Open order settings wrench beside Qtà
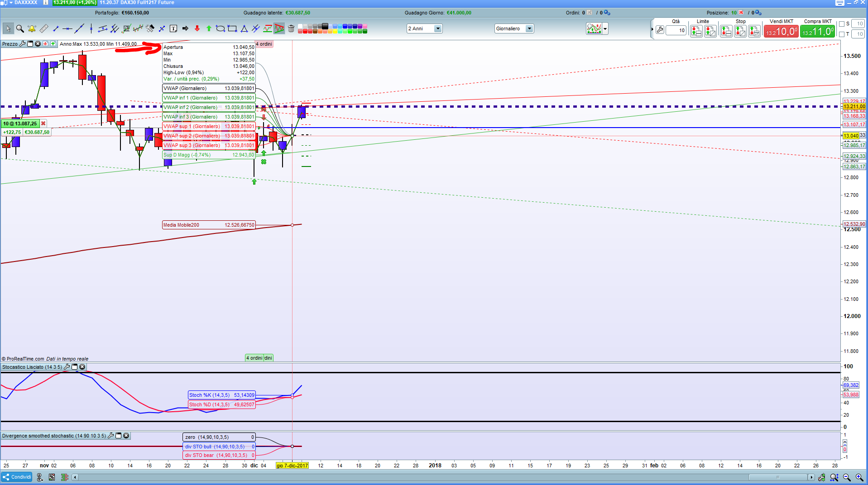The height and width of the screenshot is (485, 868). click(x=660, y=30)
